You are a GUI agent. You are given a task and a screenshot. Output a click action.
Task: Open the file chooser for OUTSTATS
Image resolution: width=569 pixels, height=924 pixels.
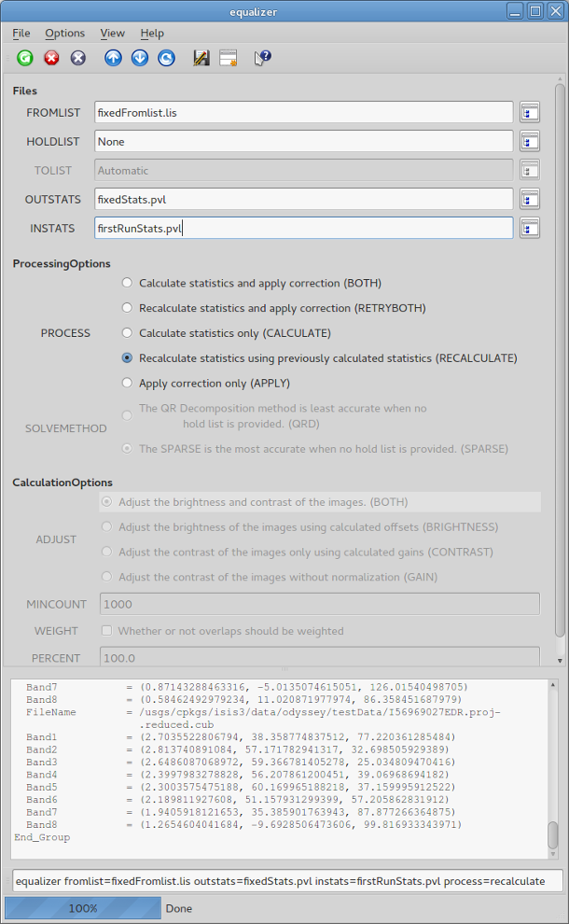click(x=530, y=199)
